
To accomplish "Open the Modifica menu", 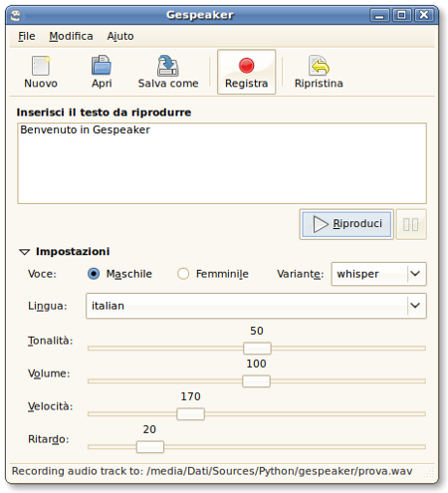I will (x=71, y=36).
